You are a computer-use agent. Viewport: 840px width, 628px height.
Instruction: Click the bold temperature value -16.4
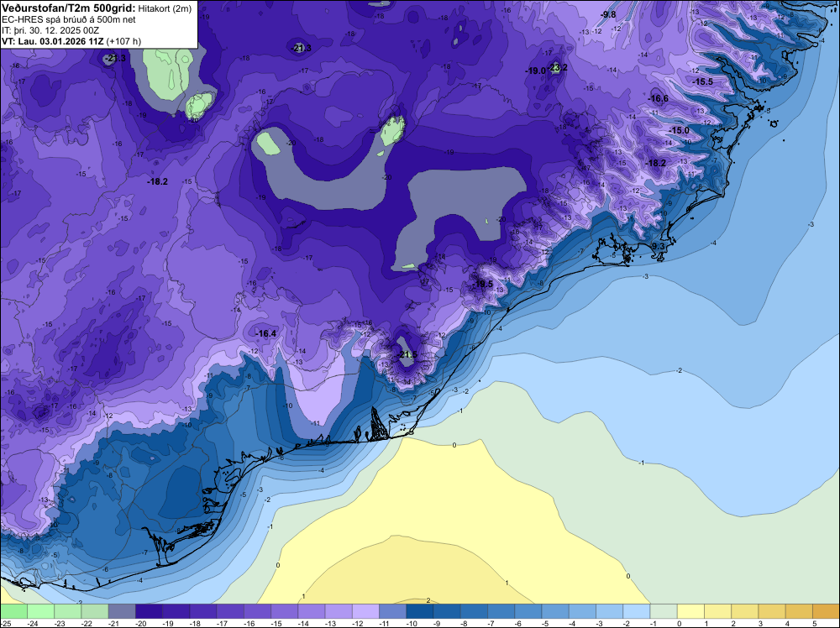click(x=265, y=333)
